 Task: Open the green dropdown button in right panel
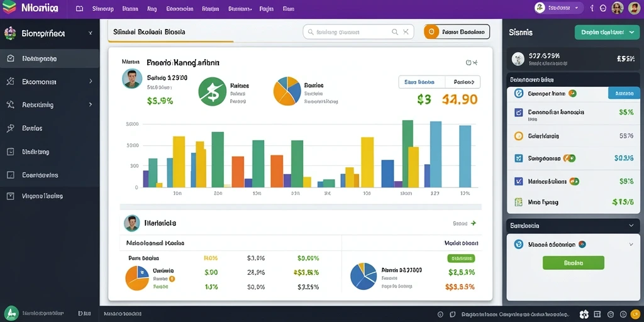point(607,32)
